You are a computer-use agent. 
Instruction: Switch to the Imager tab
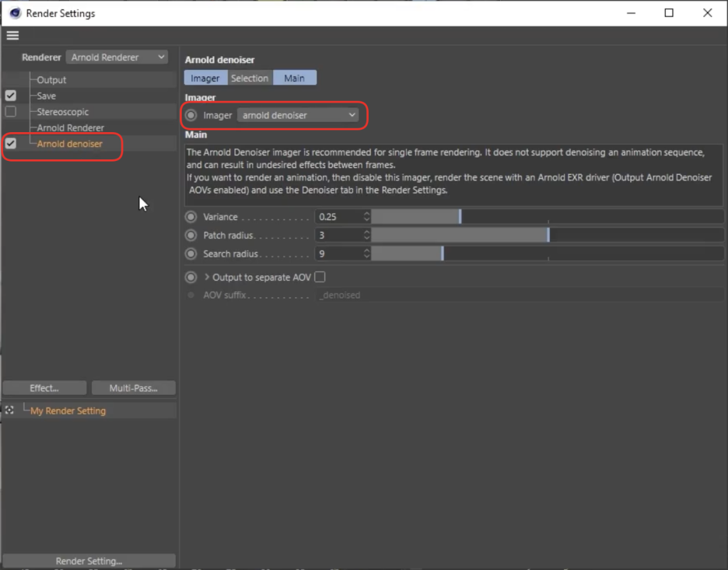205,78
